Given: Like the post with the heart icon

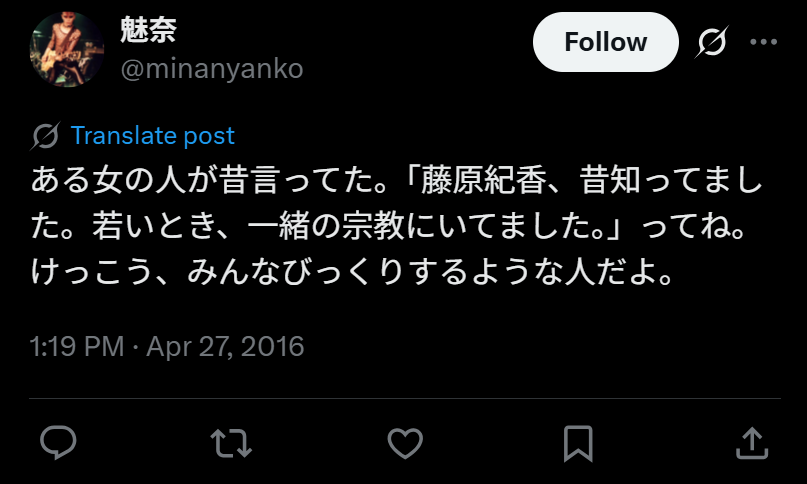Looking at the screenshot, I should click(405, 443).
